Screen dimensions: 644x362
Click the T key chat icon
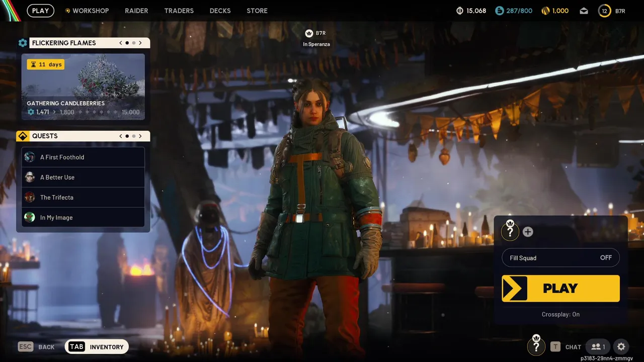click(555, 346)
